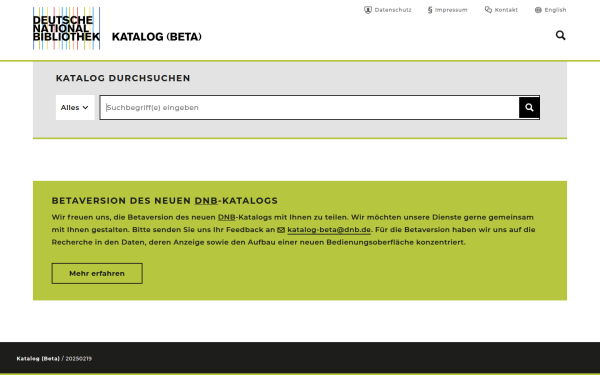Screen dimensions: 600x375
Task: Submit search with black magnifier button
Action: coord(529,108)
